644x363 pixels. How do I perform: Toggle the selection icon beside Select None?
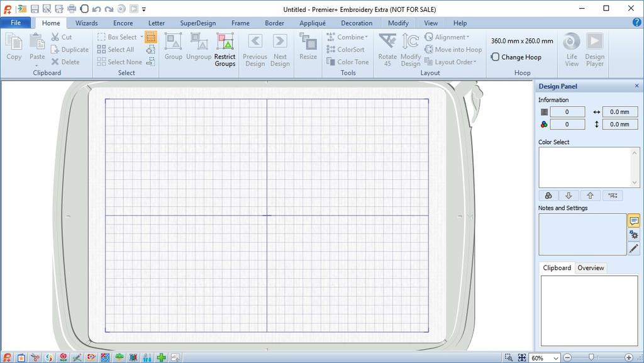[151, 62]
